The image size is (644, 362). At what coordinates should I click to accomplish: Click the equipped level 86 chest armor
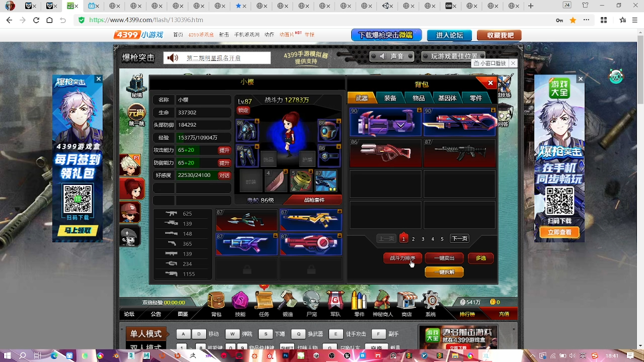[x=247, y=130]
